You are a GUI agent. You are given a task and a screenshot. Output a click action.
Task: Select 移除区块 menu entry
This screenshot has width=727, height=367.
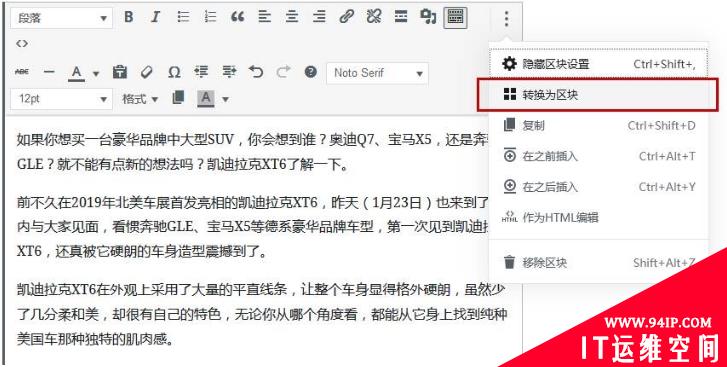pos(598,263)
